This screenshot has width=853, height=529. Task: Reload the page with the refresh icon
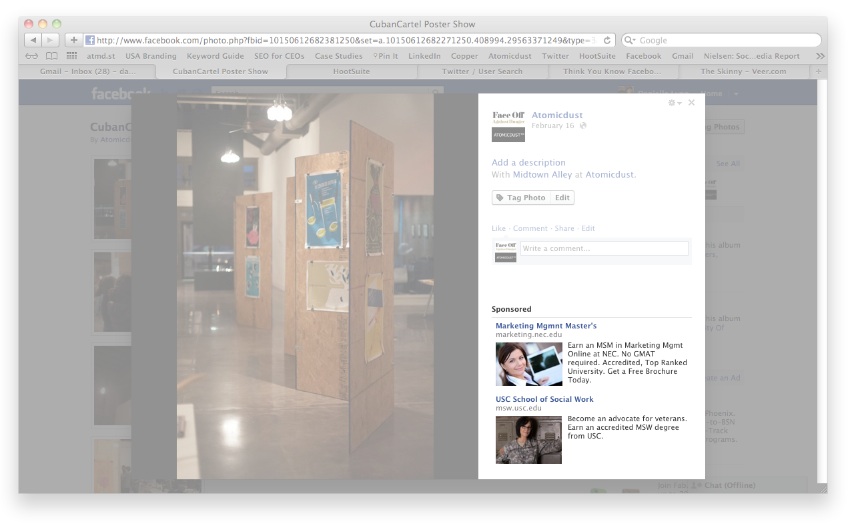click(x=607, y=40)
